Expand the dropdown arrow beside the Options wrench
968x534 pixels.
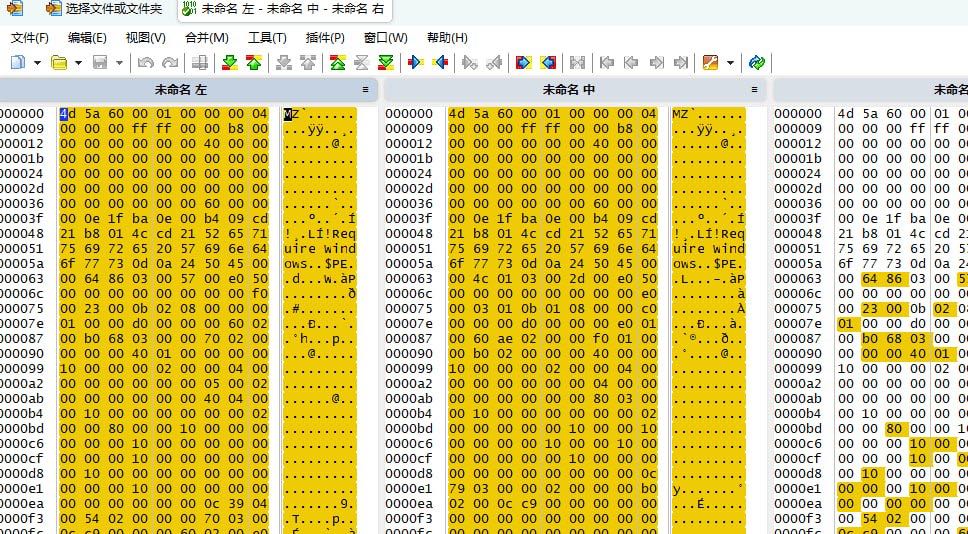click(x=730, y=63)
